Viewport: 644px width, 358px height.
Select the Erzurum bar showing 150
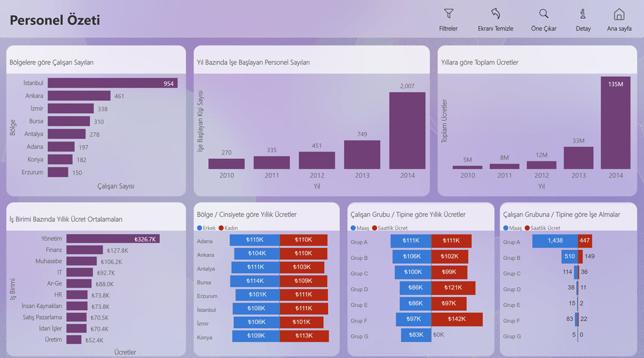58,172
